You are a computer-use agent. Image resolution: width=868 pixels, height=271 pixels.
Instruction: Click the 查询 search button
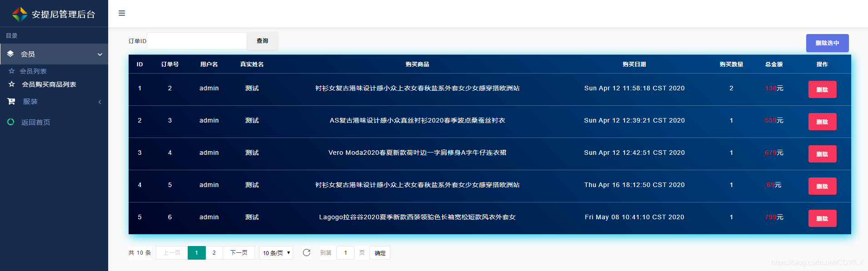click(x=263, y=41)
